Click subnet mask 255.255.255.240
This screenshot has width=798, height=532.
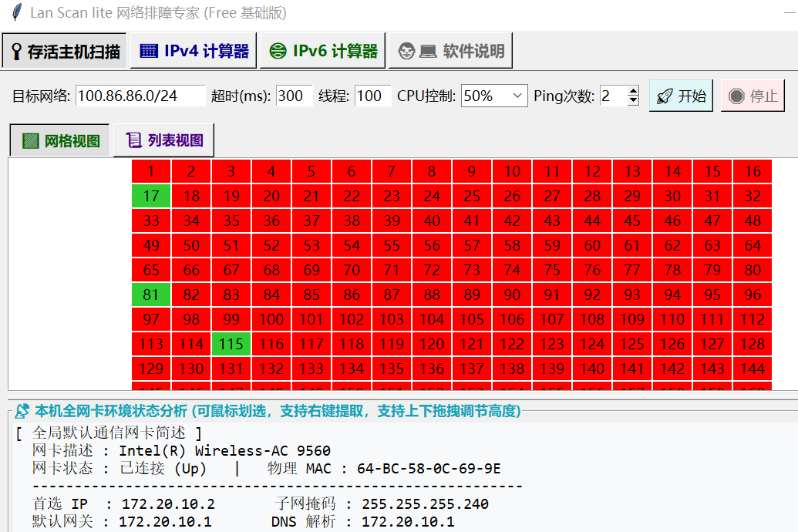click(425, 504)
